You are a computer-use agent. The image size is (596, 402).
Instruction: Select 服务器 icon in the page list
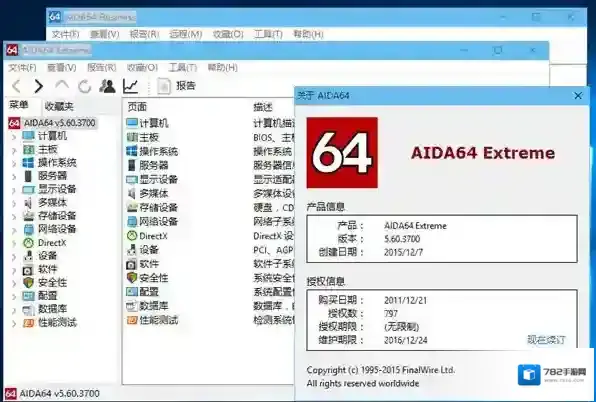132,165
